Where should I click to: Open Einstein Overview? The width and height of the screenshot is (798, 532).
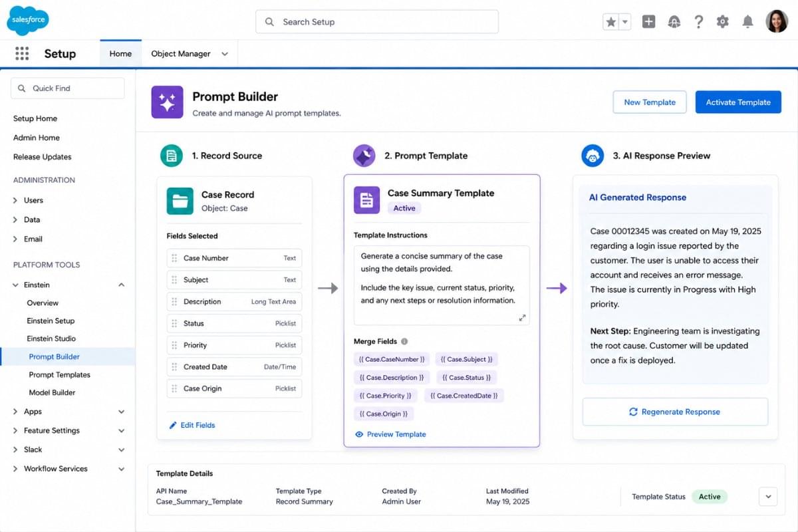point(43,303)
